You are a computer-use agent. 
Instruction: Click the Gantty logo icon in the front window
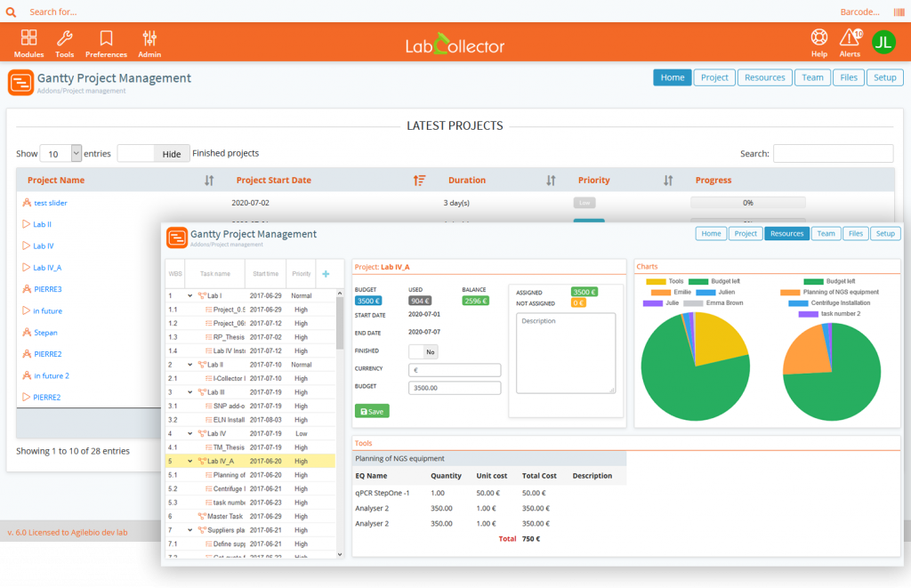click(x=177, y=238)
